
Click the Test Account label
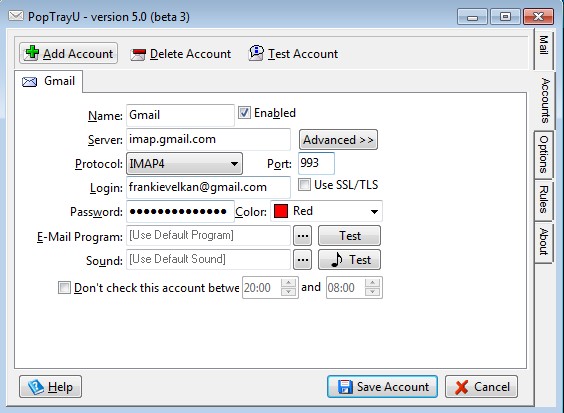coord(303,54)
